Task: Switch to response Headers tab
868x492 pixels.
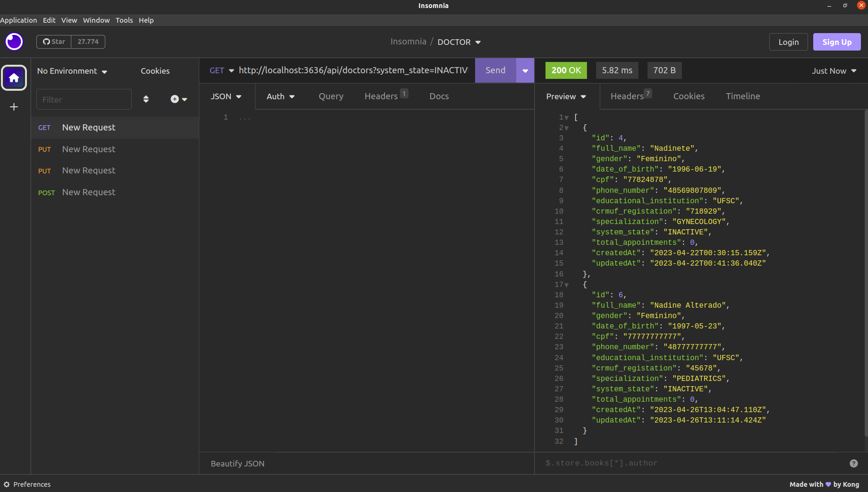Action: coord(631,96)
